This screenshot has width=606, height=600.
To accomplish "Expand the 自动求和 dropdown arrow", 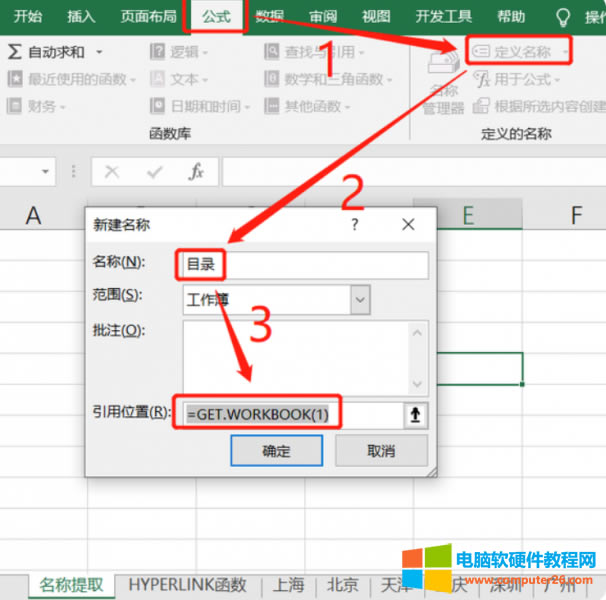I will (x=99, y=52).
